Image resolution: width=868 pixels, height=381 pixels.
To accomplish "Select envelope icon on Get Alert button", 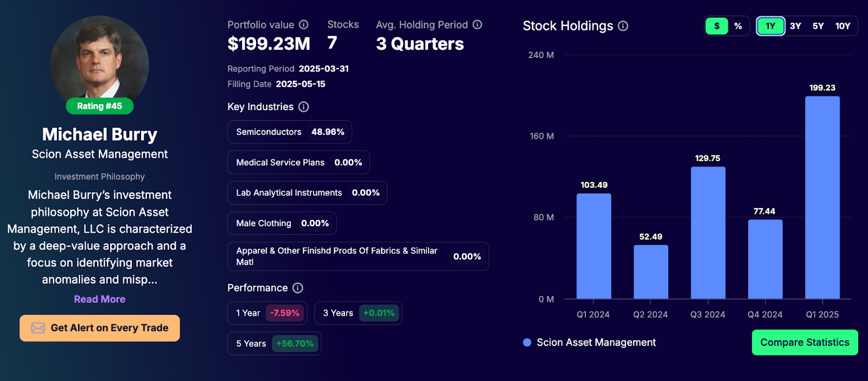I will point(38,328).
